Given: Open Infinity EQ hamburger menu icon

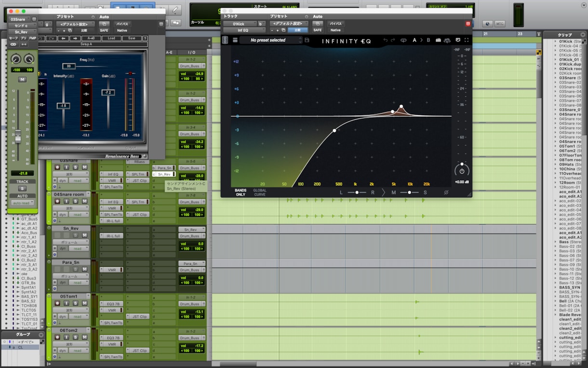Looking at the screenshot, I should coord(235,40).
